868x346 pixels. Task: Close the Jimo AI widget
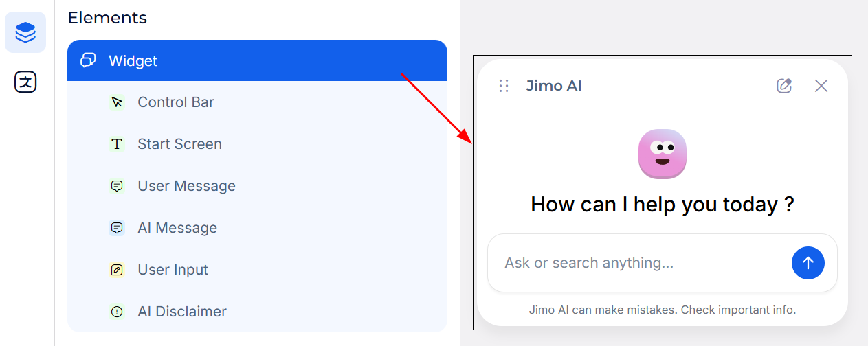pyautogui.click(x=821, y=86)
